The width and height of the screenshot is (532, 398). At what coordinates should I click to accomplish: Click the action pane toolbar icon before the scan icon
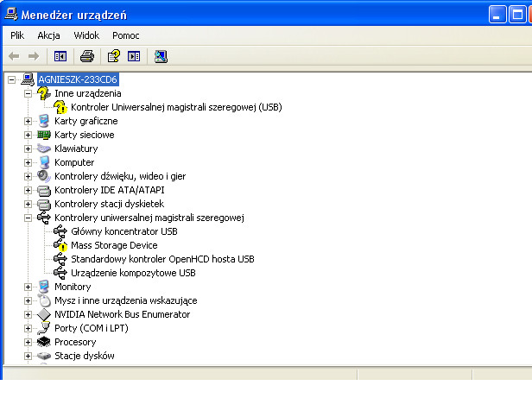tap(134, 56)
